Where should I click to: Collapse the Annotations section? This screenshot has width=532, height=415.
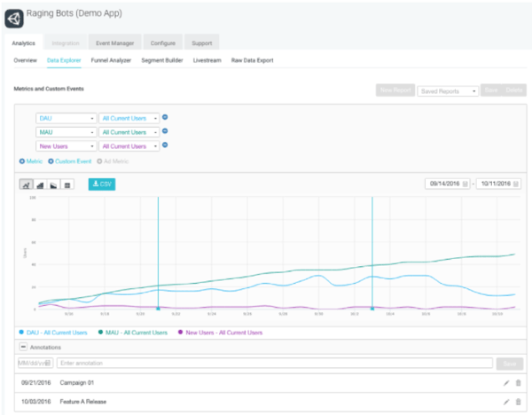click(x=21, y=348)
